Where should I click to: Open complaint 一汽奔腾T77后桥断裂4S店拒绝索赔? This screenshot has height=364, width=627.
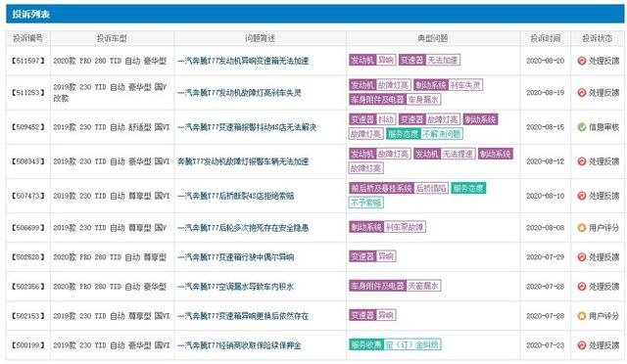point(236,196)
